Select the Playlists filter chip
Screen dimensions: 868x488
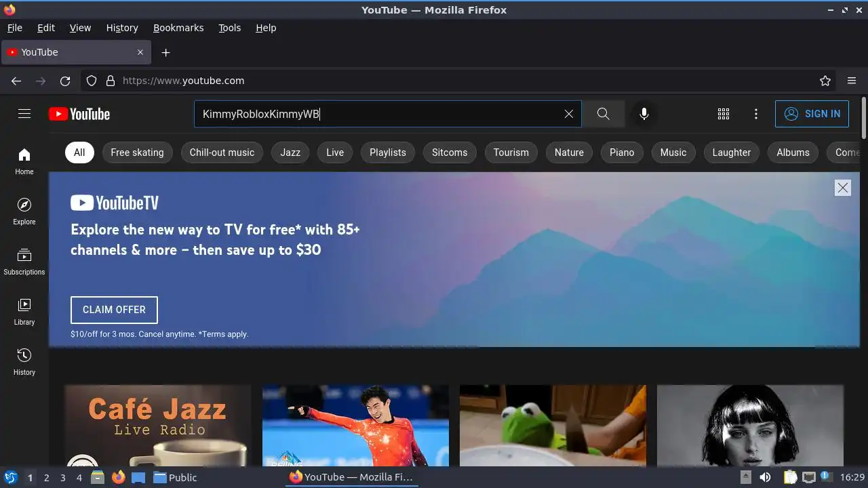point(388,152)
